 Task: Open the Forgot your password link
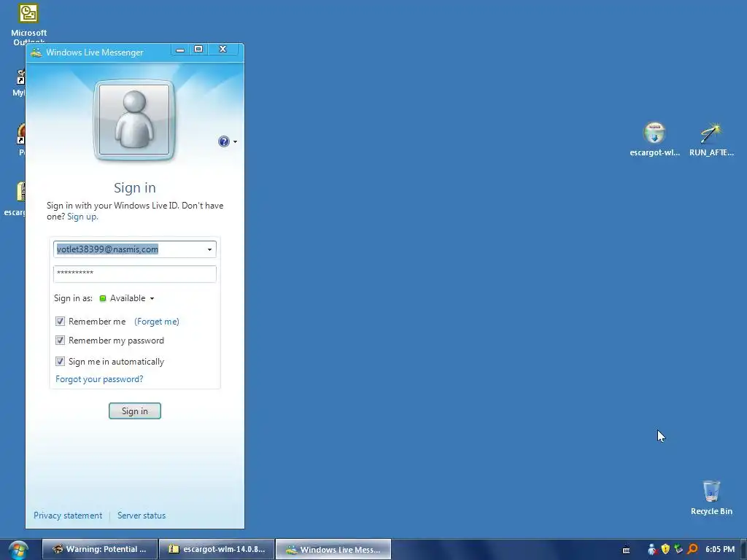[99, 379]
